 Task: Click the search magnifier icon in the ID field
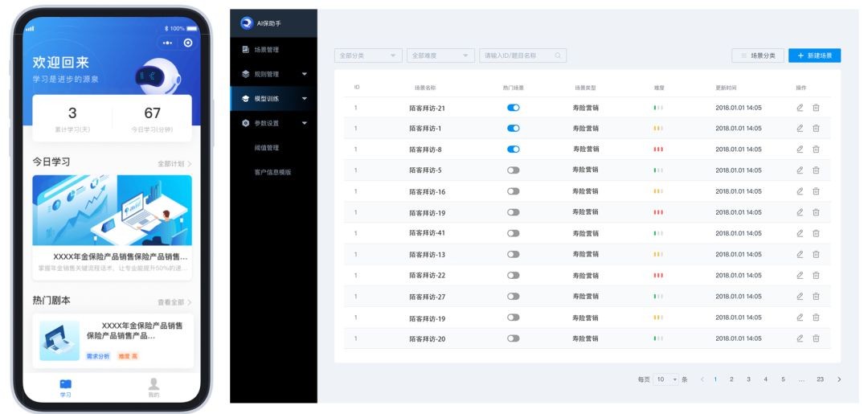coord(558,56)
